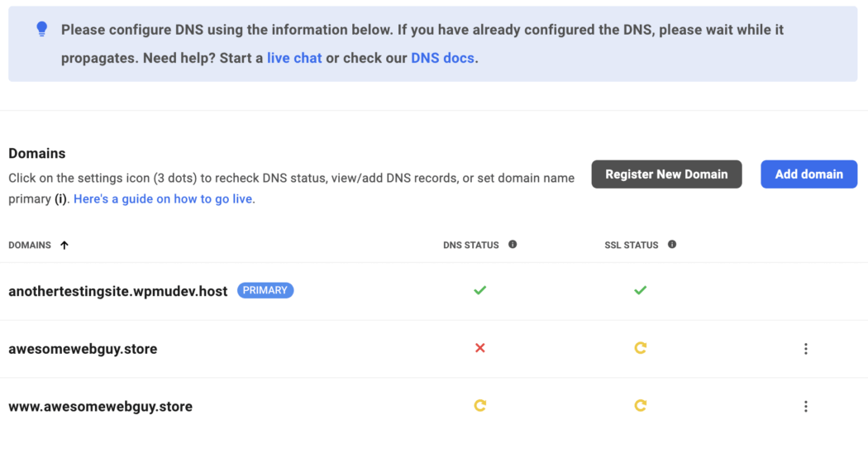The height and width of the screenshot is (458, 868).
Task: Open the DNS docs link
Action: coord(442,59)
